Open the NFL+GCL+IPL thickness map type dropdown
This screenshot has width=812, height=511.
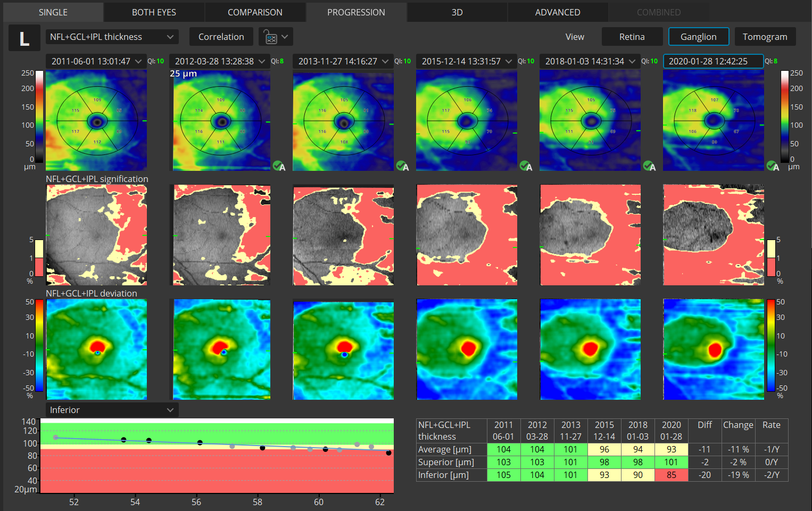coord(112,37)
